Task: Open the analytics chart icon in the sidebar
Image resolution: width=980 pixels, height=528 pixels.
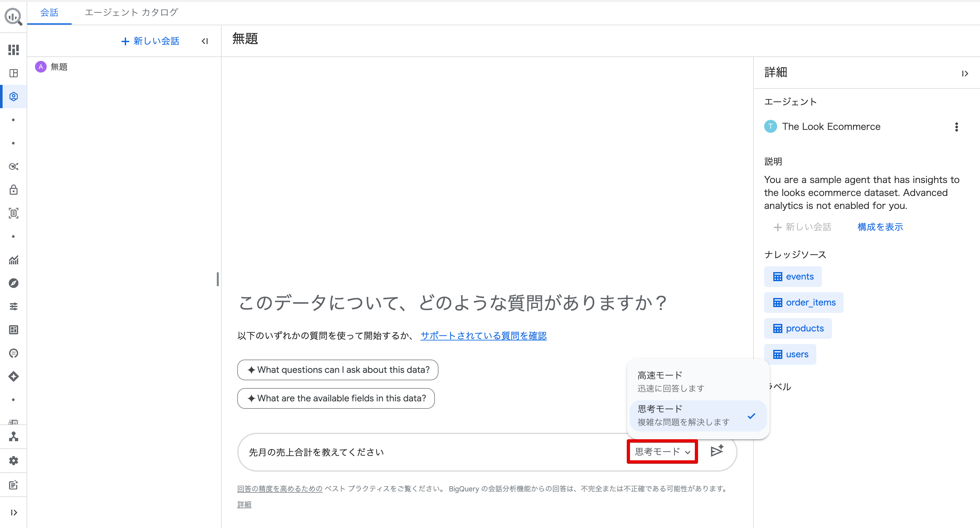Action: [x=13, y=260]
